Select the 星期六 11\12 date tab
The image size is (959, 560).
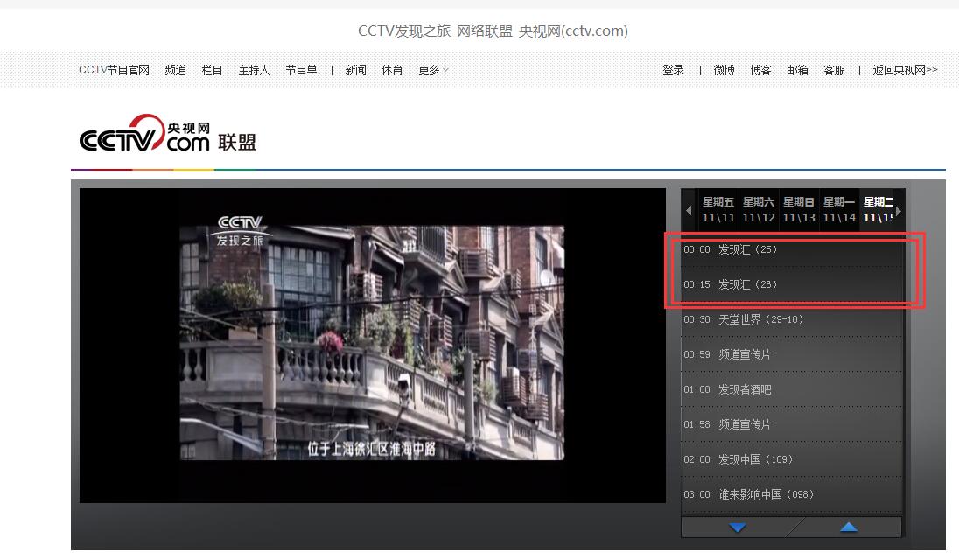coord(759,210)
